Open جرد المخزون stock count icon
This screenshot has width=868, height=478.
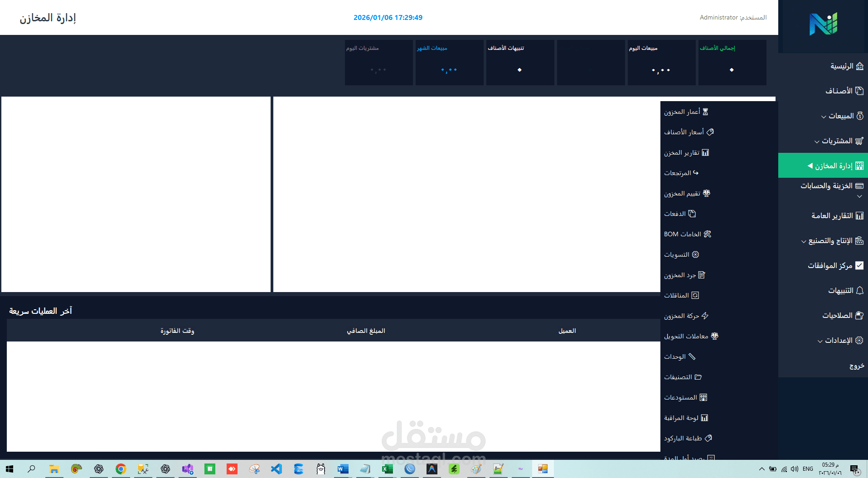pos(702,275)
